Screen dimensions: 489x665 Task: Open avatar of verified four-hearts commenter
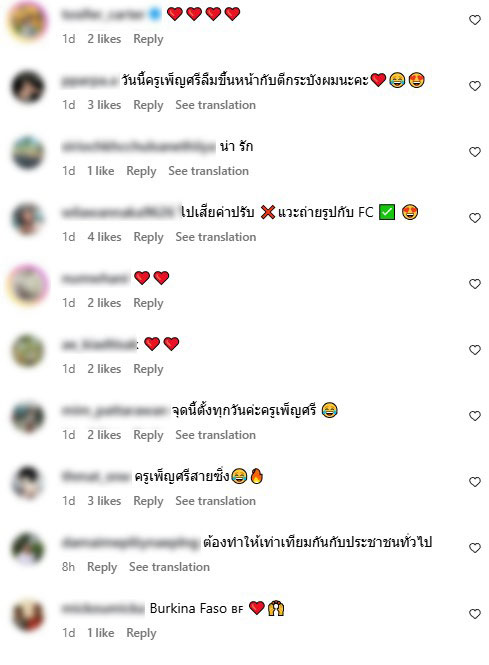(x=28, y=20)
